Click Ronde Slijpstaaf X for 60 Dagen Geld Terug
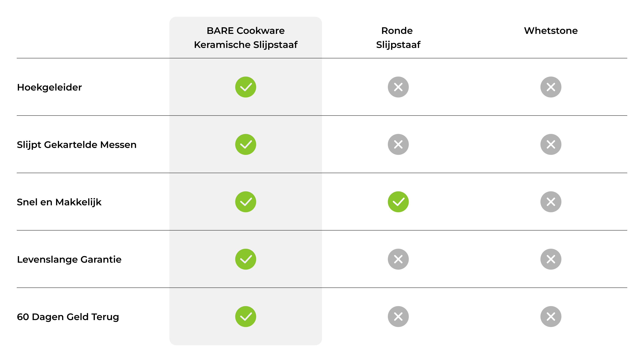This screenshot has width=644, height=362. 398,317
